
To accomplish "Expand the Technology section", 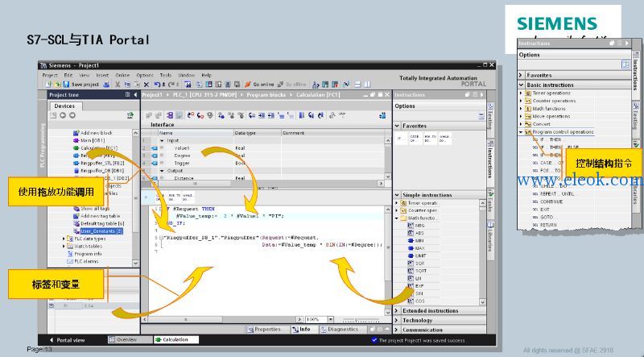I will point(397,321).
